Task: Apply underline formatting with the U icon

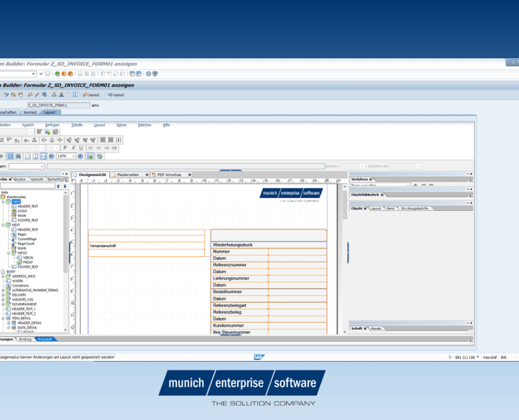Action: pyautogui.click(x=81, y=148)
